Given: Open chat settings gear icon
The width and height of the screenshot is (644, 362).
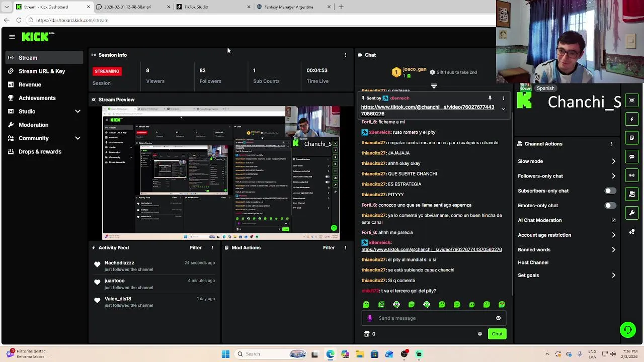Looking at the screenshot, I should [480, 334].
